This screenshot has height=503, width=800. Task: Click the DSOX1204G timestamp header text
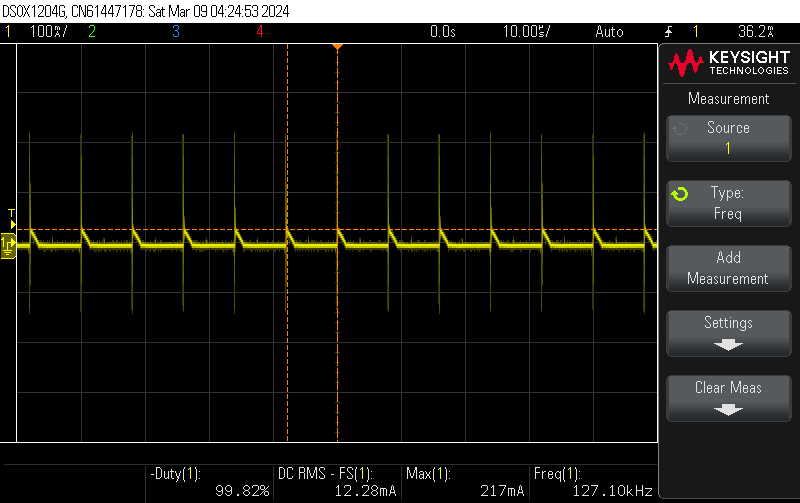click(146, 11)
